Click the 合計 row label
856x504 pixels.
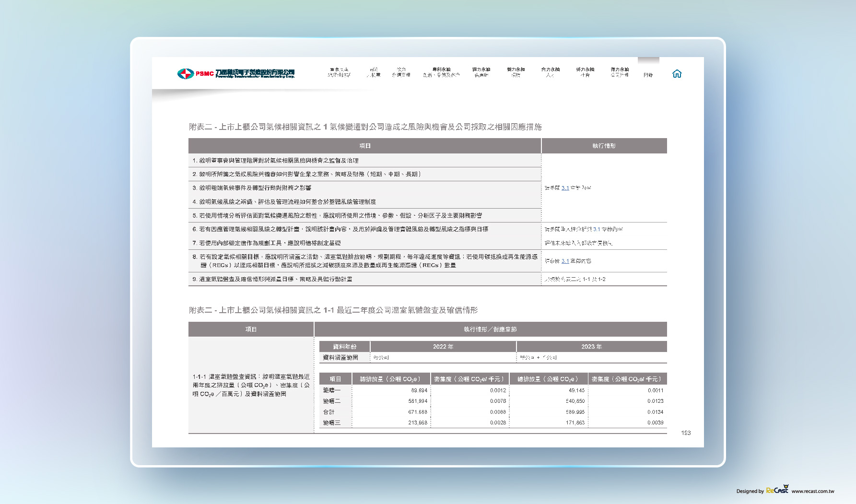click(x=328, y=412)
